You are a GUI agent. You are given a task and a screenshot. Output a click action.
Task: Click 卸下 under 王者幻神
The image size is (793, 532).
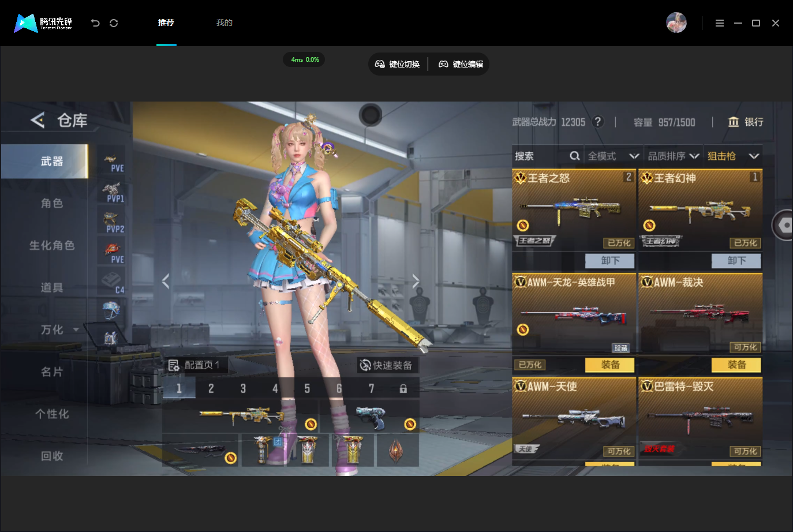pyautogui.click(x=736, y=261)
